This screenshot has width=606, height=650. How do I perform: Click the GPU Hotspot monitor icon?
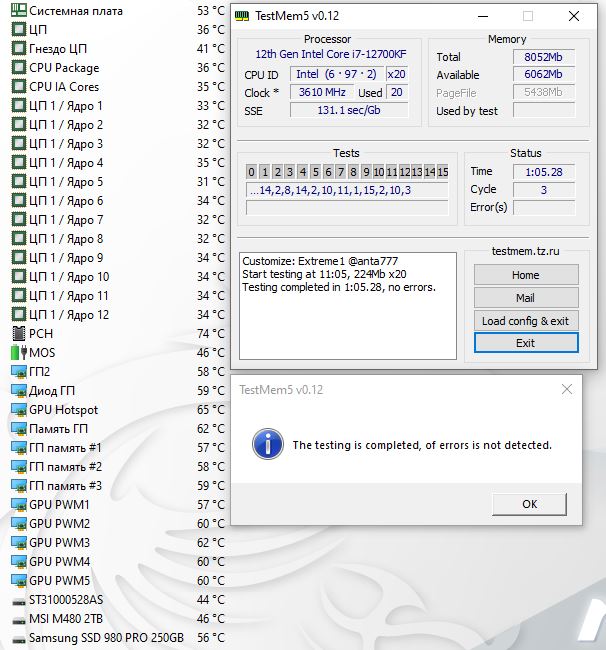[x=19, y=410]
